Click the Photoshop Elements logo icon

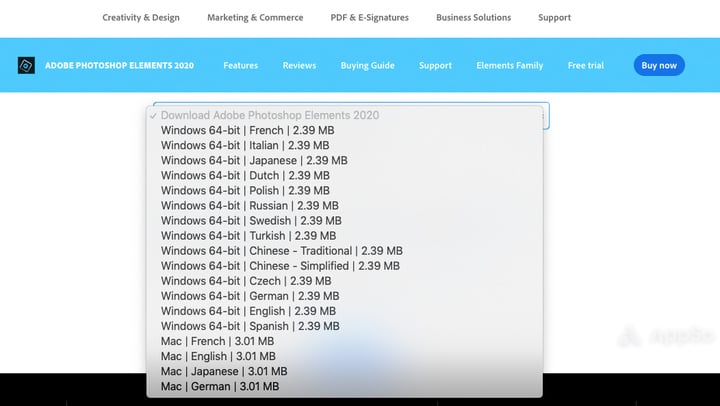point(26,65)
